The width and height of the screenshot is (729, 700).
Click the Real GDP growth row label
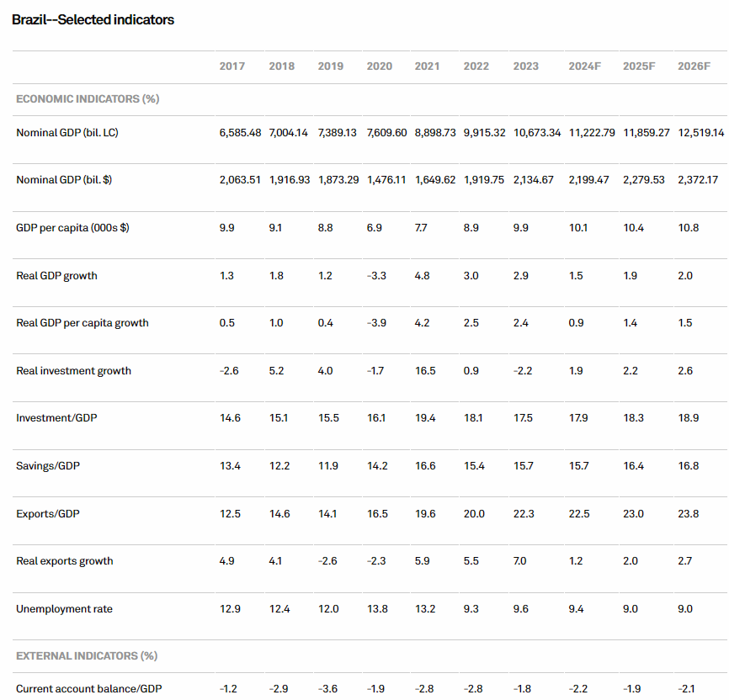[x=56, y=276]
